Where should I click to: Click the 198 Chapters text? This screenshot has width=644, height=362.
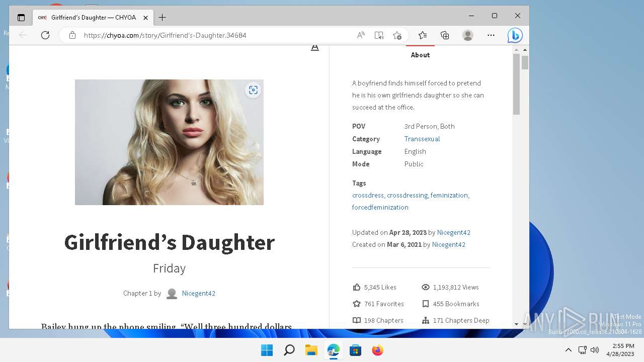[x=384, y=320]
